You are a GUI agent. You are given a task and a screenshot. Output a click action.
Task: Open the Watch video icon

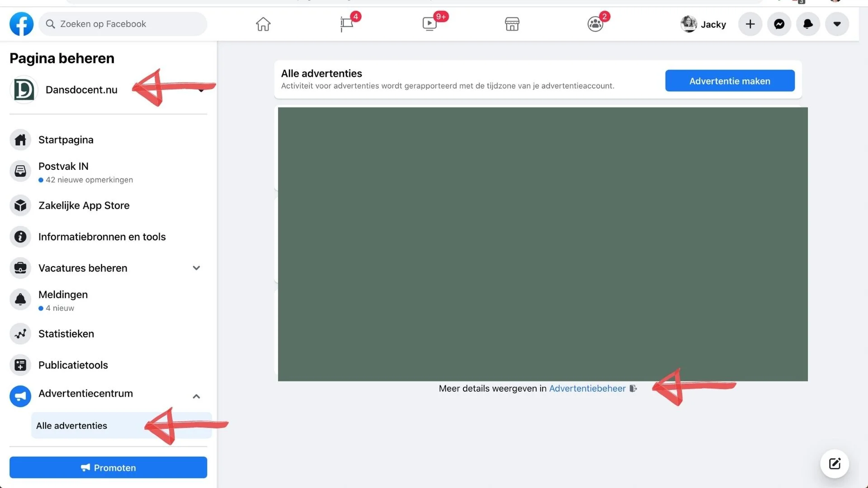pos(429,24)
